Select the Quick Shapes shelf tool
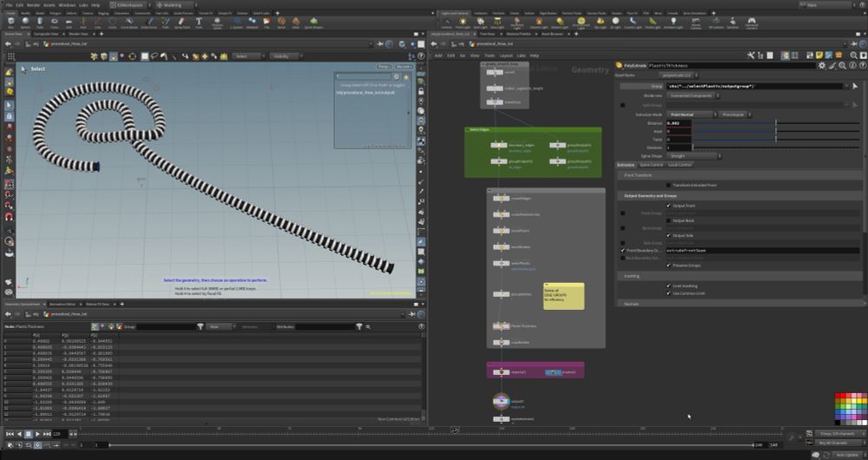Image resolution: width=868 pixels, height=460 pixels. point(314,23)
